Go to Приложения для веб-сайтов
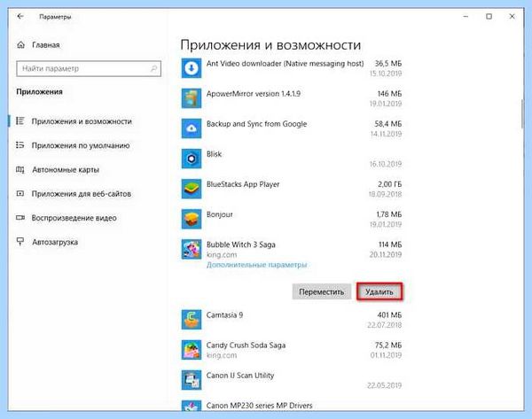Screen dimensions: 532x419 tap(82, 194)
